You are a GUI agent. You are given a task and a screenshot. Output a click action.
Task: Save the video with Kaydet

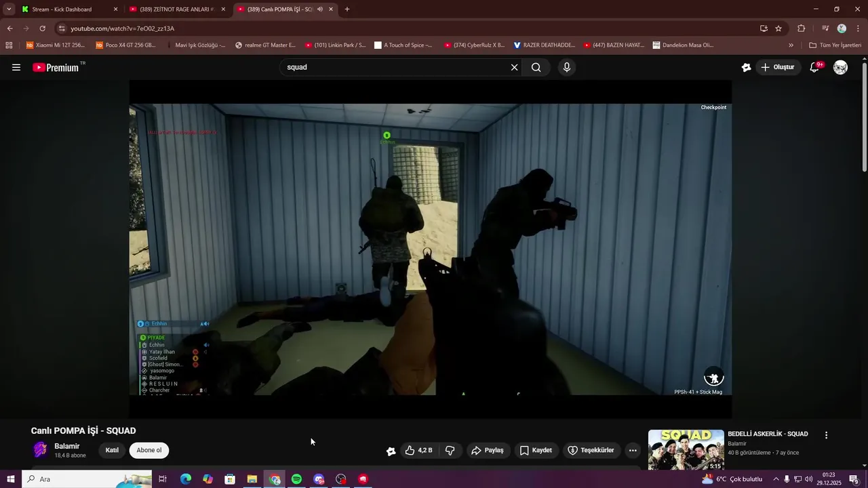click(x=536, y=450)
